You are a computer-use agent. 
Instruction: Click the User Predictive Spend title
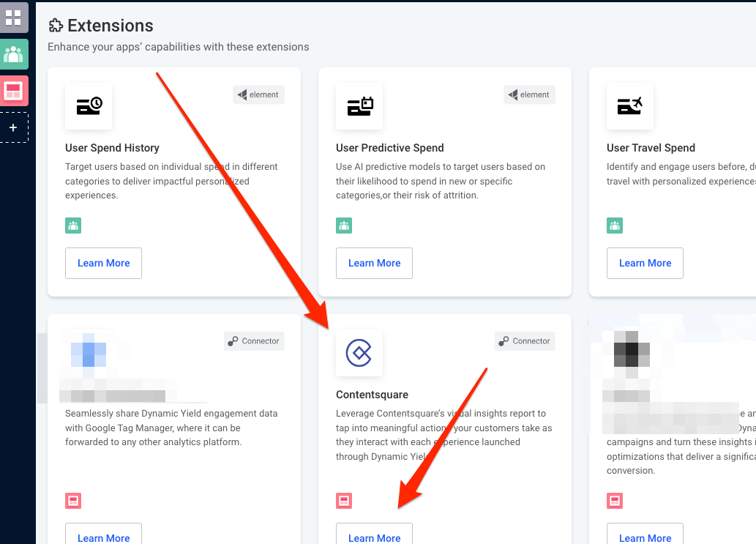coord(390,148)
